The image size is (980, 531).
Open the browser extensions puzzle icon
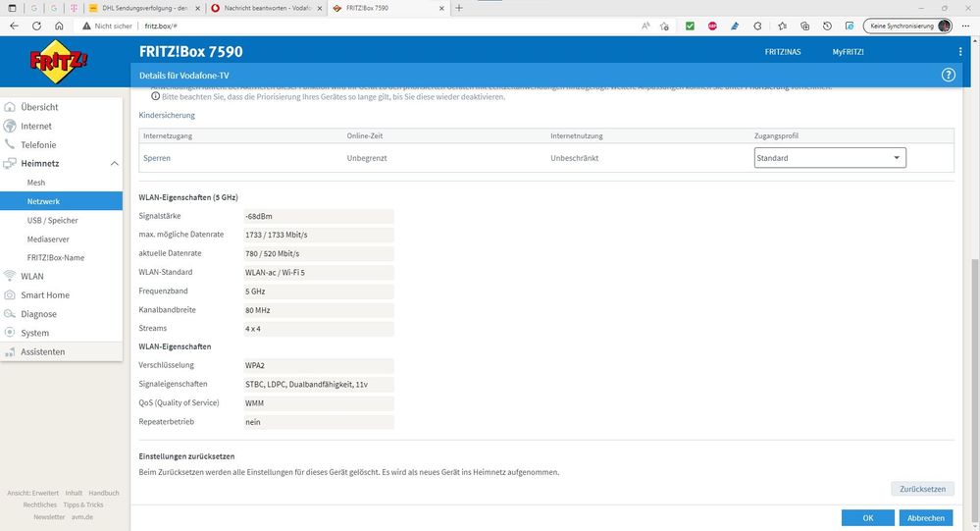[x=757, y=26]
